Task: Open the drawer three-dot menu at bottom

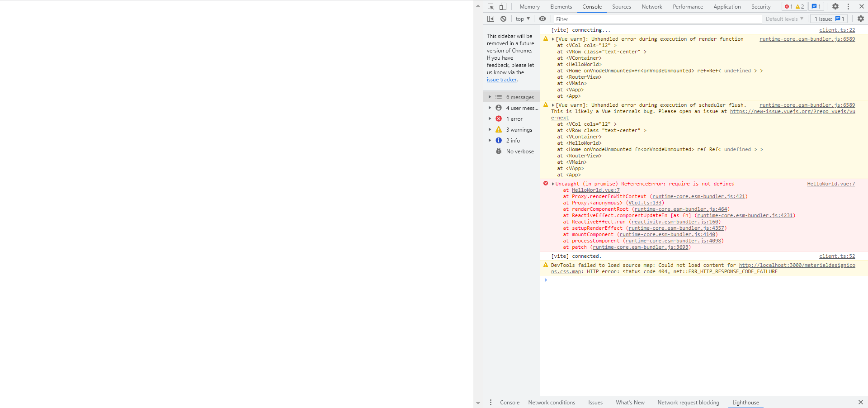Action: pyautogui.click(x=491, y=402)
